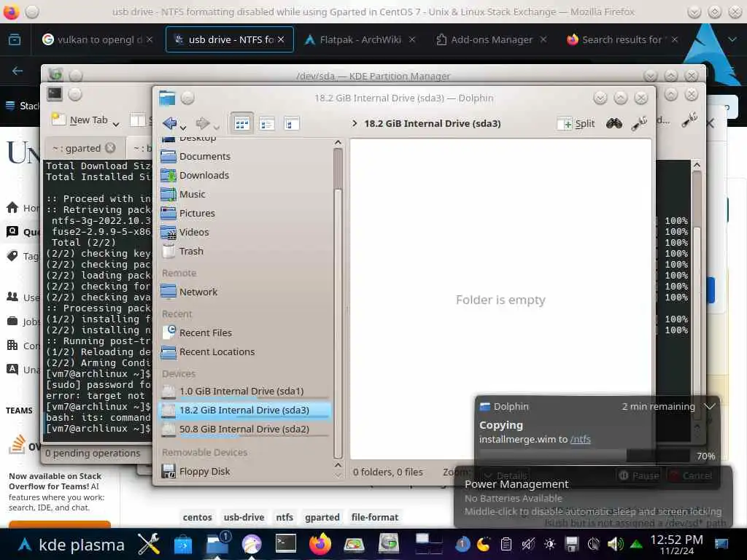Switch to 'vulkan to opengl' Firefox tab

93,39
